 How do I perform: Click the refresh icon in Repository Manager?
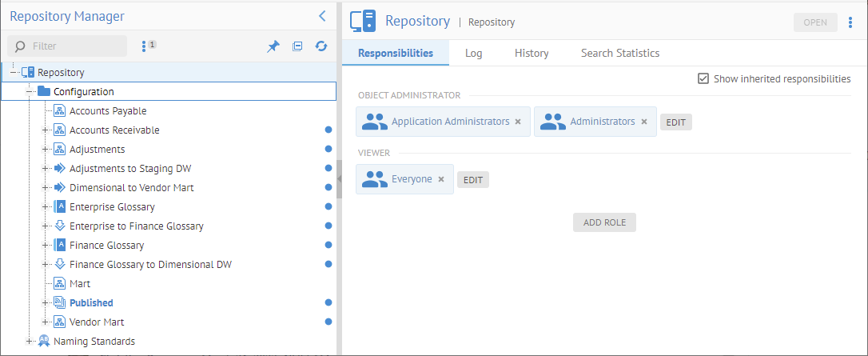coord(321,47)
